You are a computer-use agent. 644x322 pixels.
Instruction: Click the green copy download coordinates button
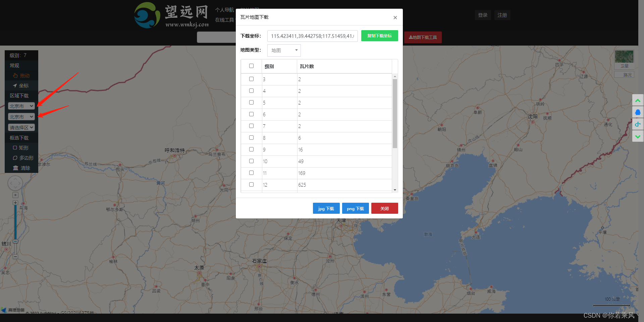click(379, 36)
